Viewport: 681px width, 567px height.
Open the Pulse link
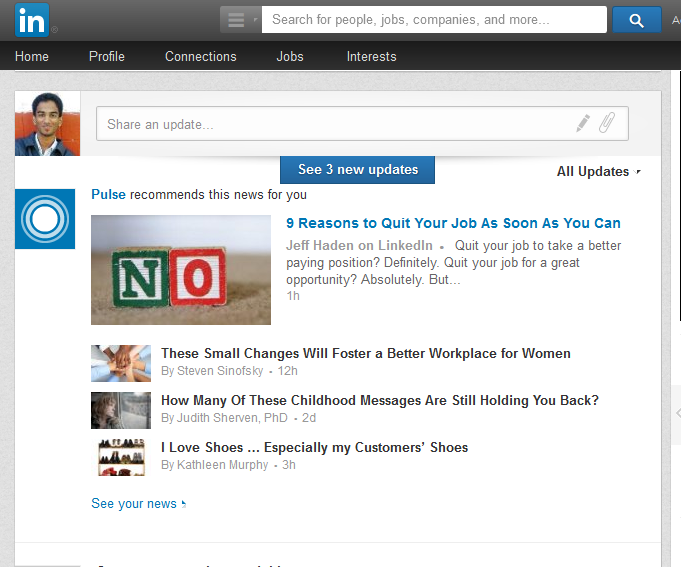[x=108, y=194]
